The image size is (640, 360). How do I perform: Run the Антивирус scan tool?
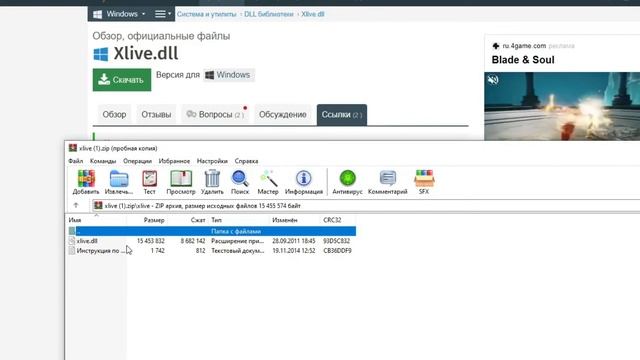pos(347,182)
